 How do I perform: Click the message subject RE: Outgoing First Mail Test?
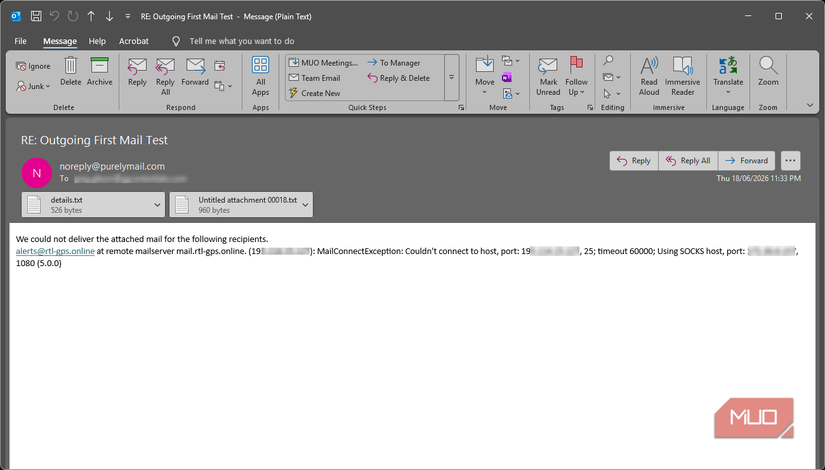(94, 140)
